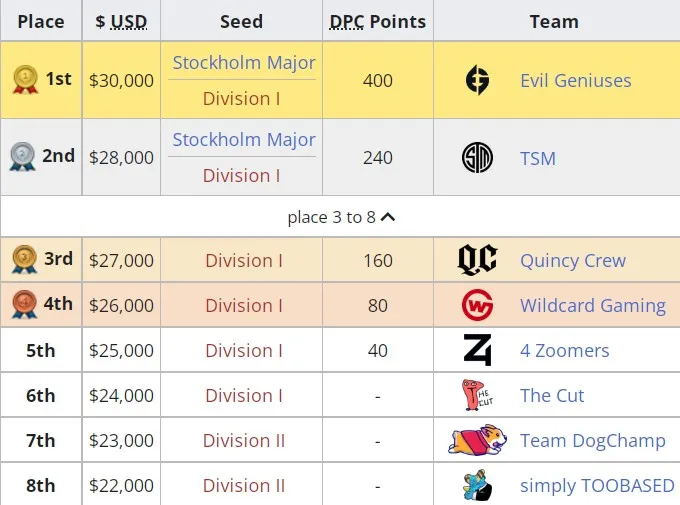680x505 pixels.
Task: Open the Evil Geniuses team link
Action: coord(575,81)
